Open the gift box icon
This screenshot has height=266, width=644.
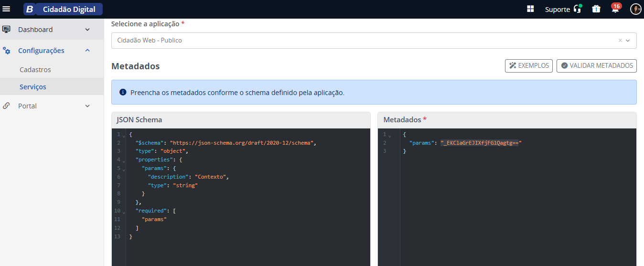coord(596,9)
